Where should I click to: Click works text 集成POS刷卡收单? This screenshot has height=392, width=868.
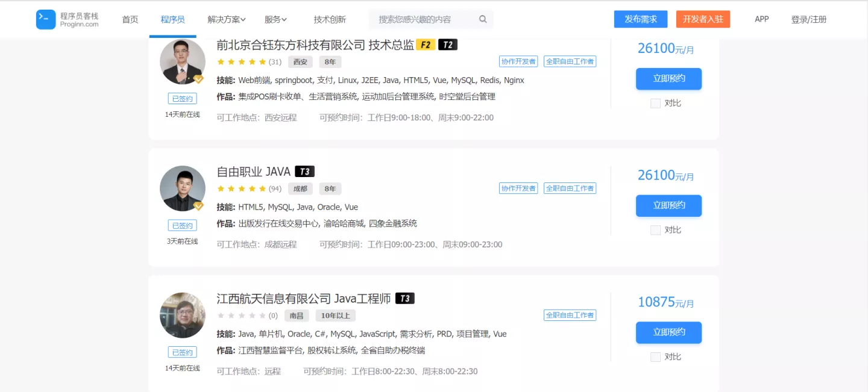271,96
